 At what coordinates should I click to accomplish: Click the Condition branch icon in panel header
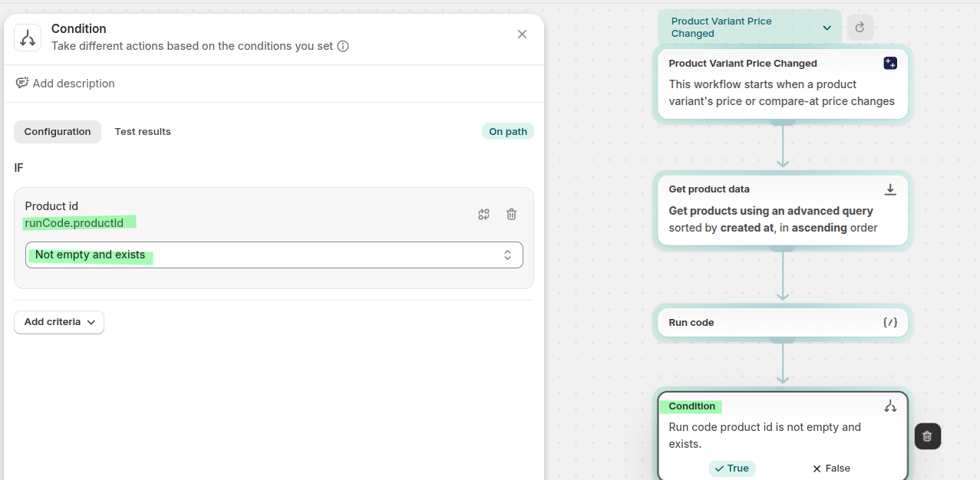pyautogui.click(x=28, y=38)
